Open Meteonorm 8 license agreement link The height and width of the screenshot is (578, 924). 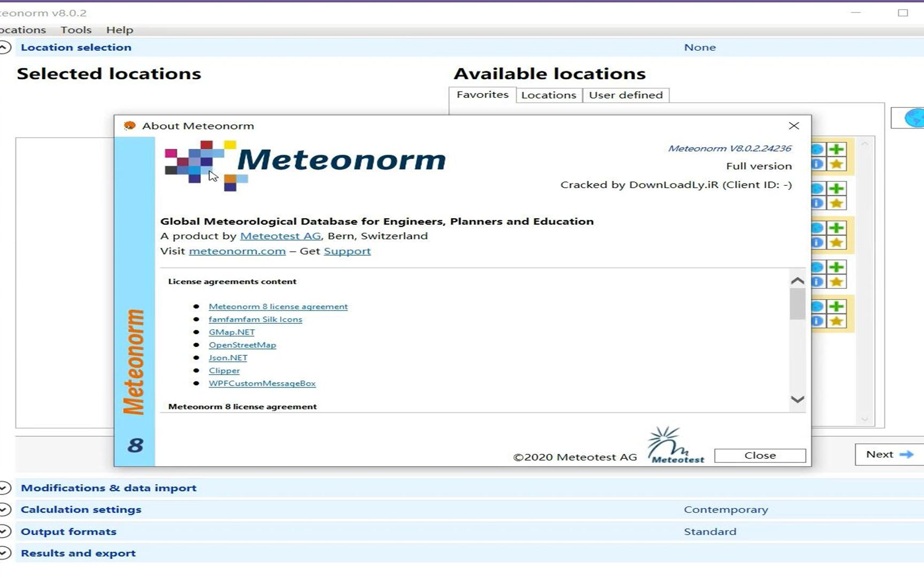click(278, 307)
